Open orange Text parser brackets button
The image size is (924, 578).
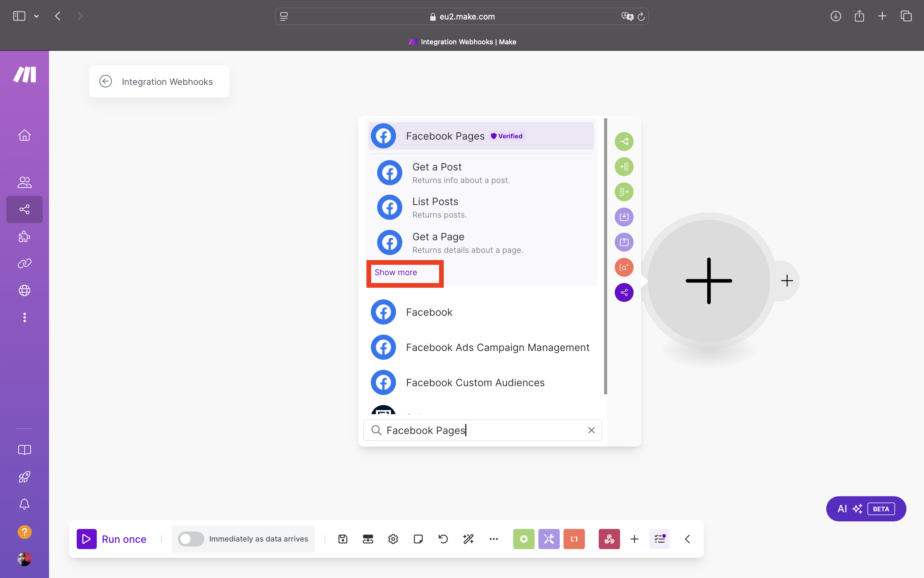coord(574,539)
